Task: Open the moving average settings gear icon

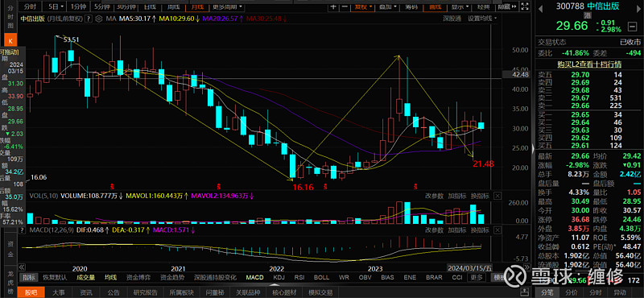Action: point(98,19)
